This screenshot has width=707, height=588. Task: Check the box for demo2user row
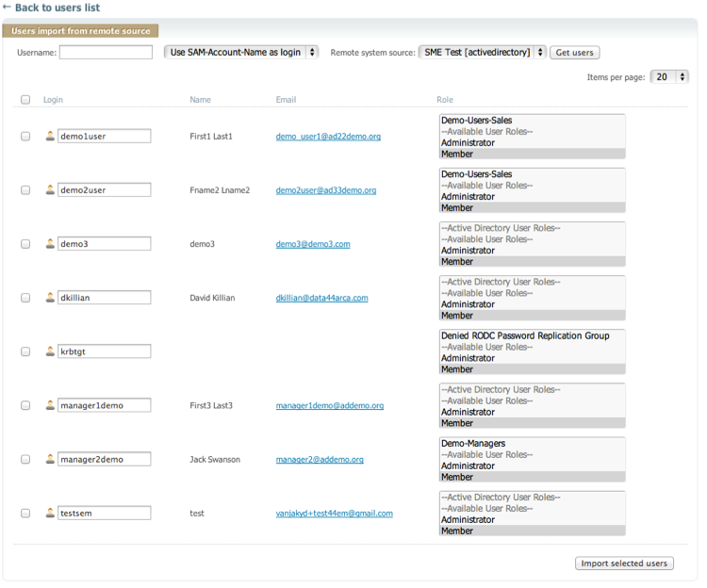pyautogui.click(x=25, y=190)
